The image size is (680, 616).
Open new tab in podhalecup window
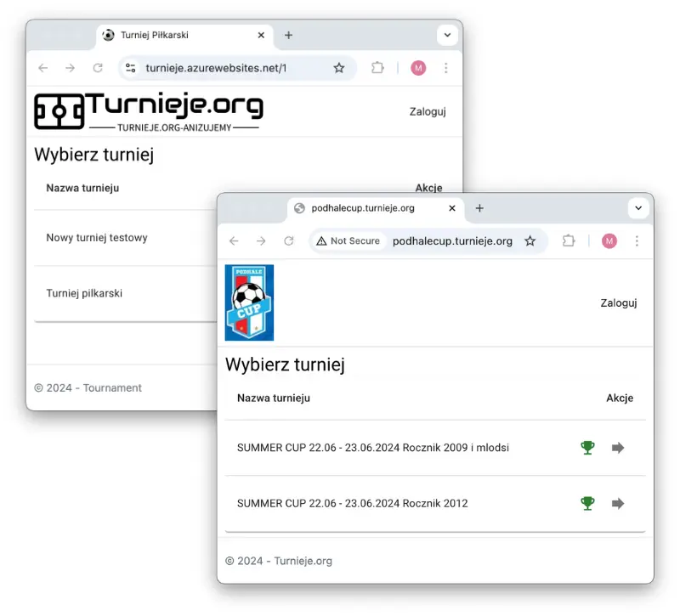tap(479, 208)
